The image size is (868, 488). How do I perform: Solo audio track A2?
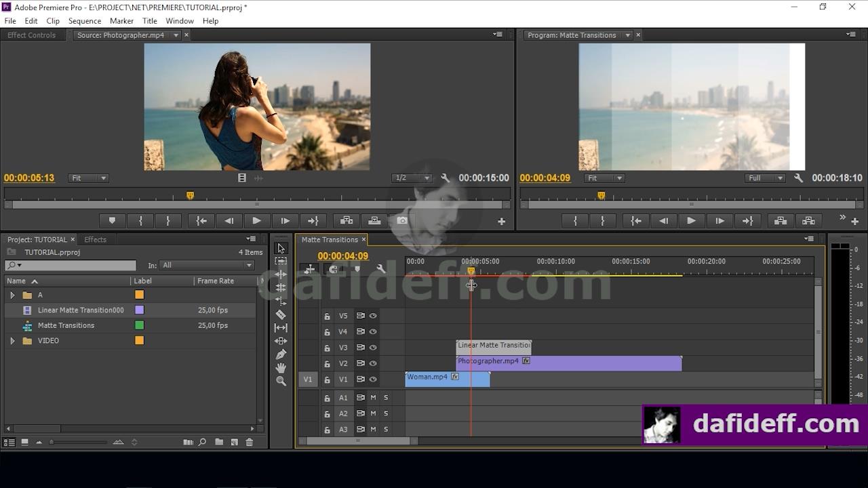[386, 413]
